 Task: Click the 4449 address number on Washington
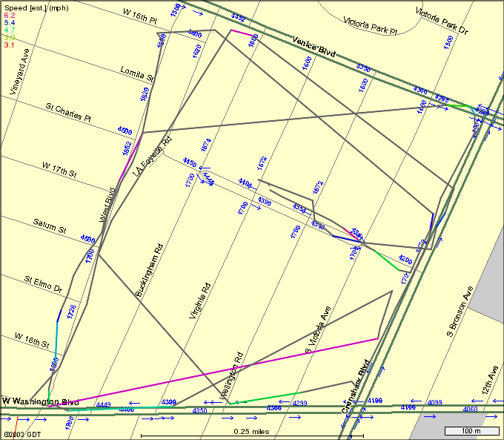coord(104,404)
